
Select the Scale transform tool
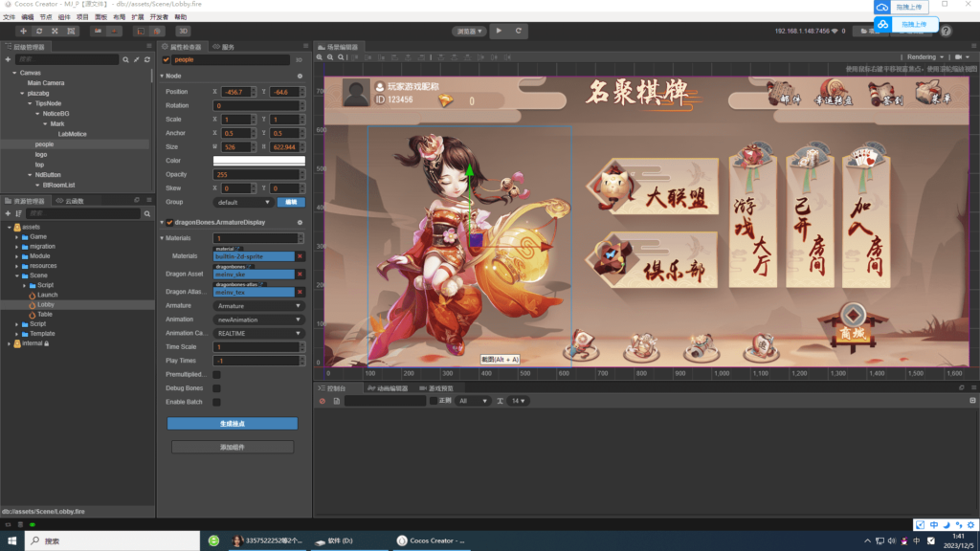pos(55,30)
